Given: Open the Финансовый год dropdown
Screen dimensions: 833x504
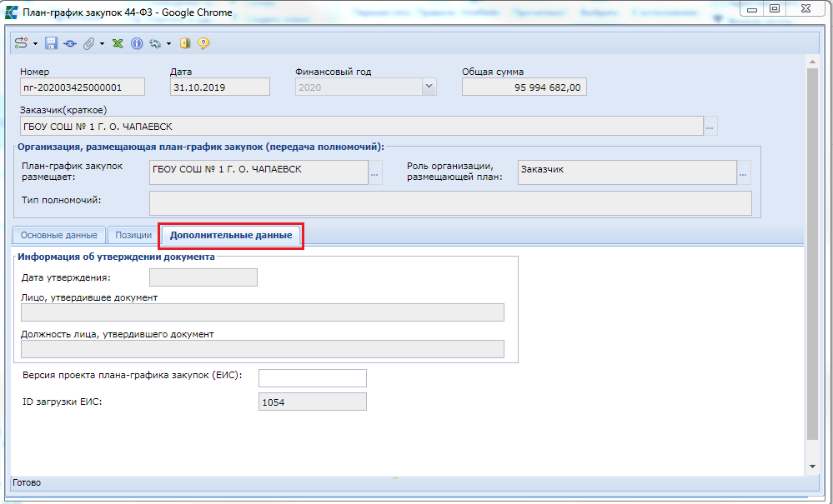Looking at the screenshot, I should point(429,87).
